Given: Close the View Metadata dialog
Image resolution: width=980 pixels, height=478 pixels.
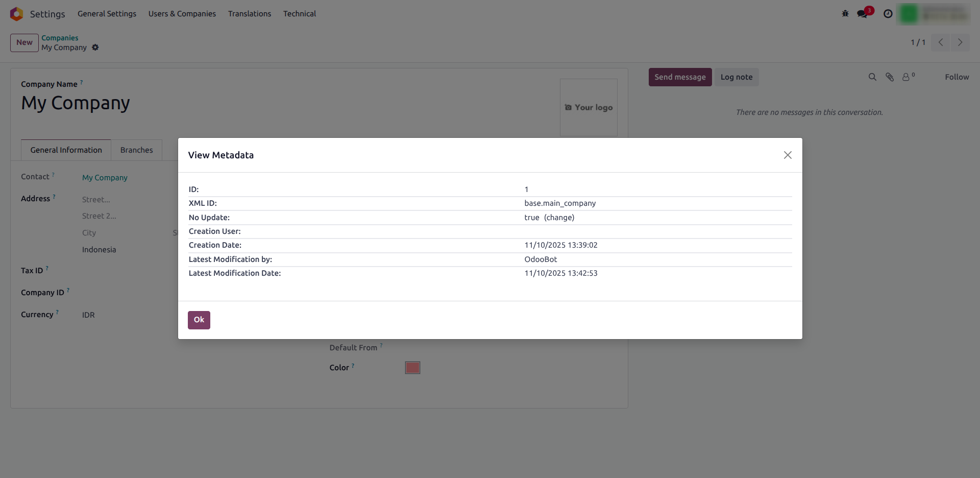Looking at the screenshot, I should pyautogui.click(x=788, y=155).
